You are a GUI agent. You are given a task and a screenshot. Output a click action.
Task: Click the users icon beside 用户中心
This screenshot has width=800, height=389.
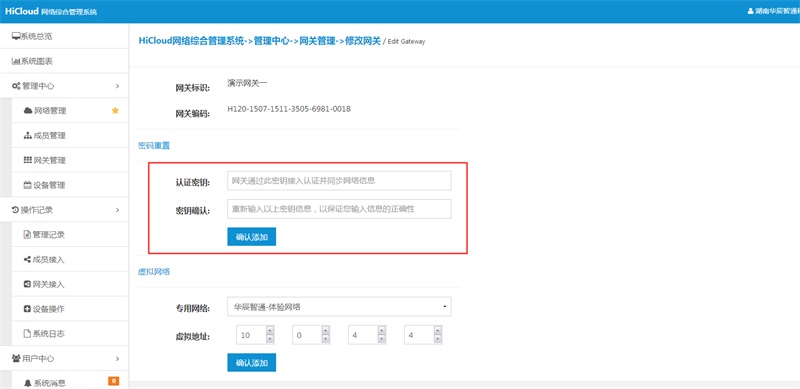(x=16, y=358)
